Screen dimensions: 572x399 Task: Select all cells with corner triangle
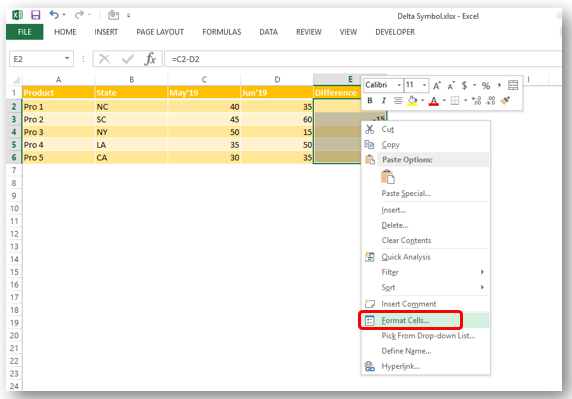point(16,80)
